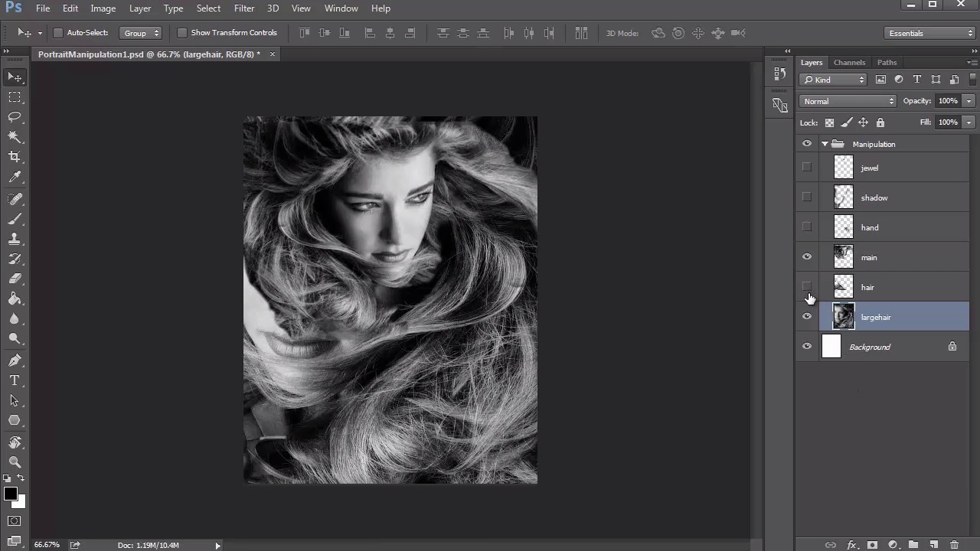Switch to the Paths tab
Viewport: 980px width, 551px height.
[887, 62]
